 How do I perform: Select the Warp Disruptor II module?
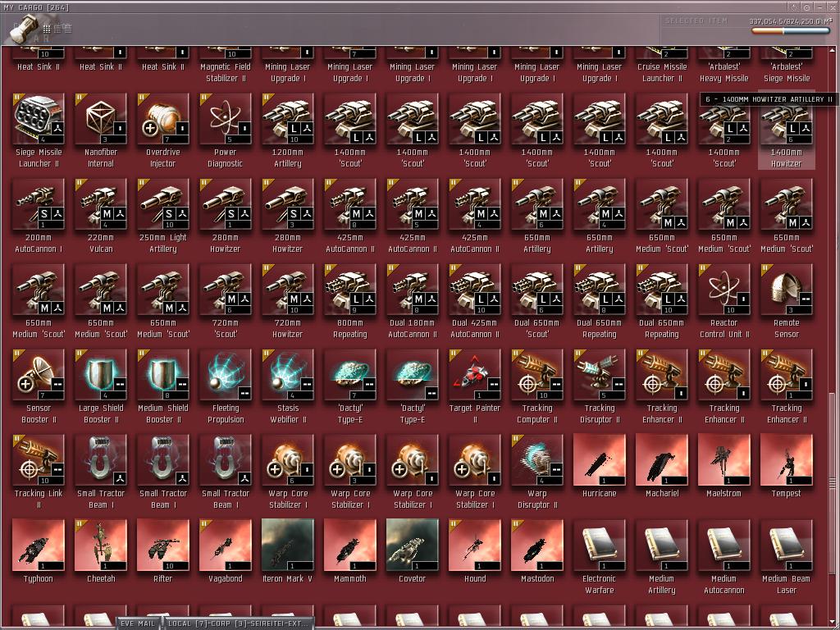pyautogui.click(x=537, y=472)
